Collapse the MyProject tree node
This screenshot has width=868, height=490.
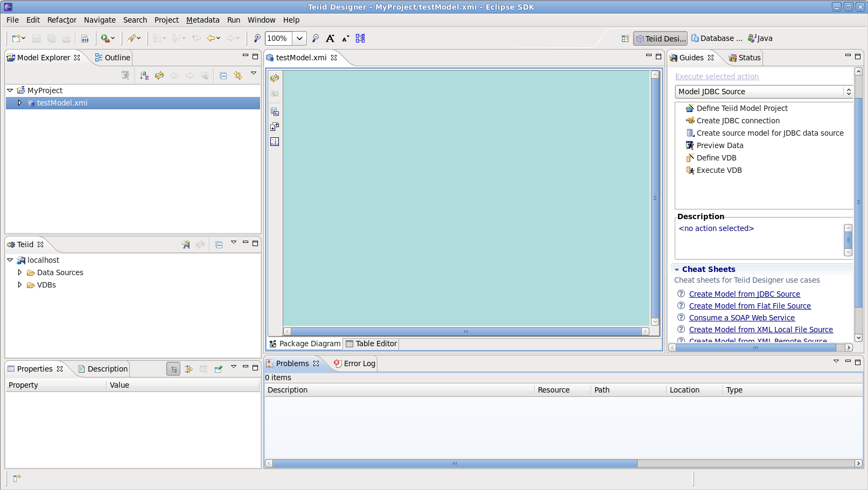coord(10,90)
